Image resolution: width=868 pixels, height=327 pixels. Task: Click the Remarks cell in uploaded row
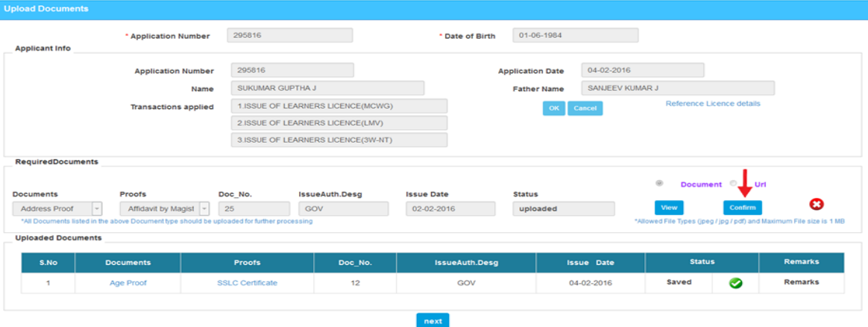(x=801, y=282)
